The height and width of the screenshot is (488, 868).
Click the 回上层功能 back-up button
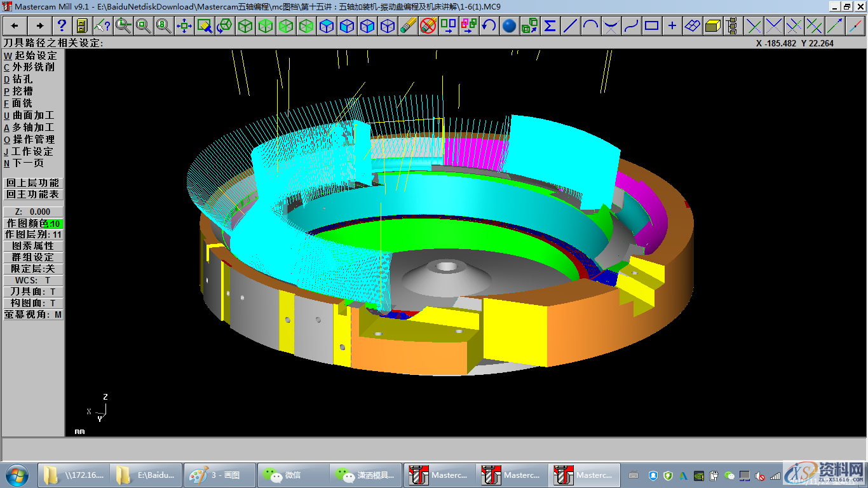coord(33,183)
